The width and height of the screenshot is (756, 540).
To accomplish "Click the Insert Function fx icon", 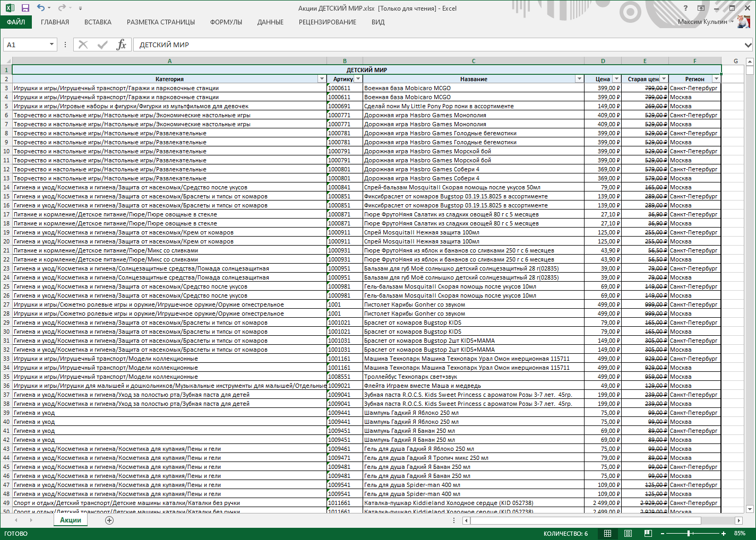I will click(122, 45).
